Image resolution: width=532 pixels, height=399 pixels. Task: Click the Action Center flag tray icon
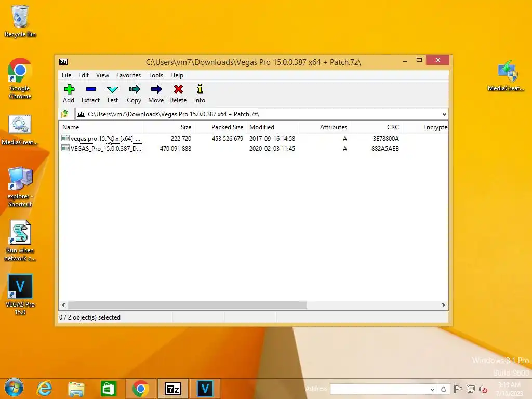click(x=458, y=389)
